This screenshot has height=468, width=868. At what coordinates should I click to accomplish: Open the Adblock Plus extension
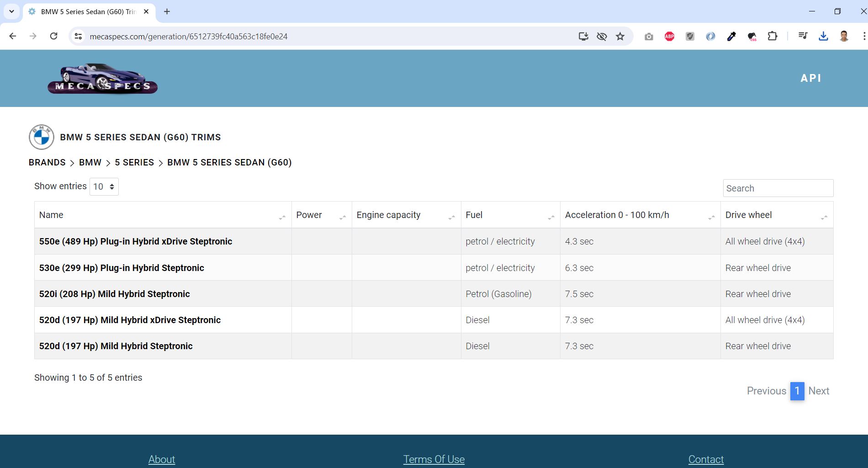(x=669, y=37)
